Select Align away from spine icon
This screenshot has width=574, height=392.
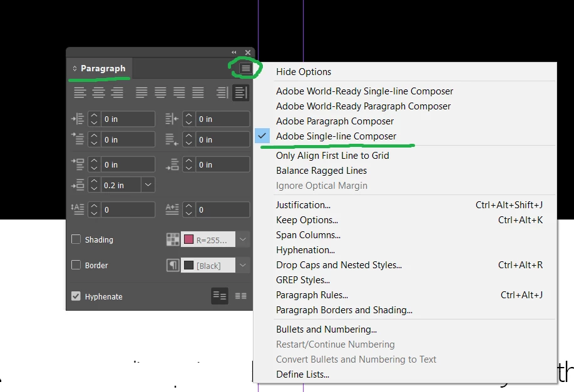click(x=240, y=93)
